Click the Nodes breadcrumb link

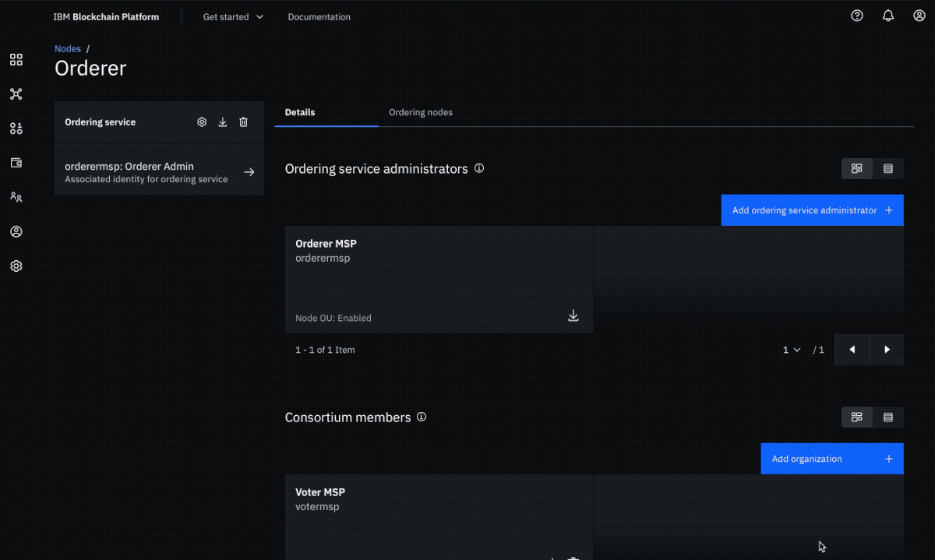coord(68,48)
